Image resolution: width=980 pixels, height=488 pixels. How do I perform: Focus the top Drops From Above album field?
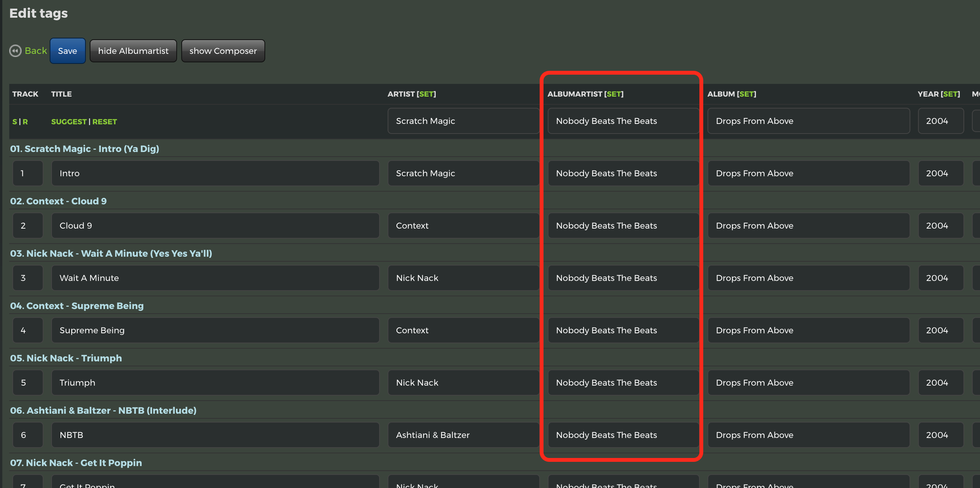[x=808, y=121]
